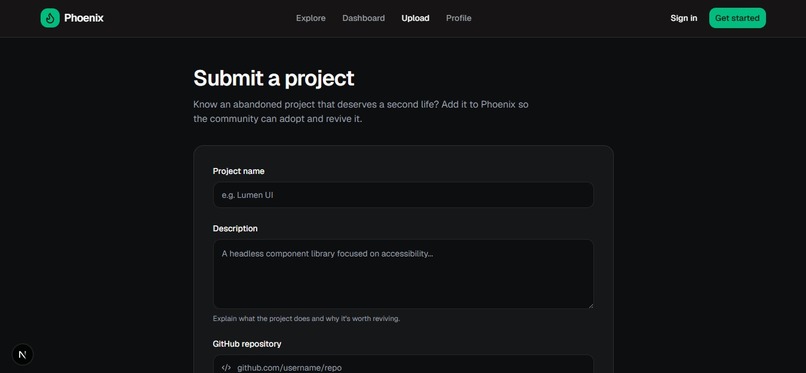Image resolution: width=806 pixels, height=373 pixels.
Task: Click the Get started button
Action: [737, 18]
